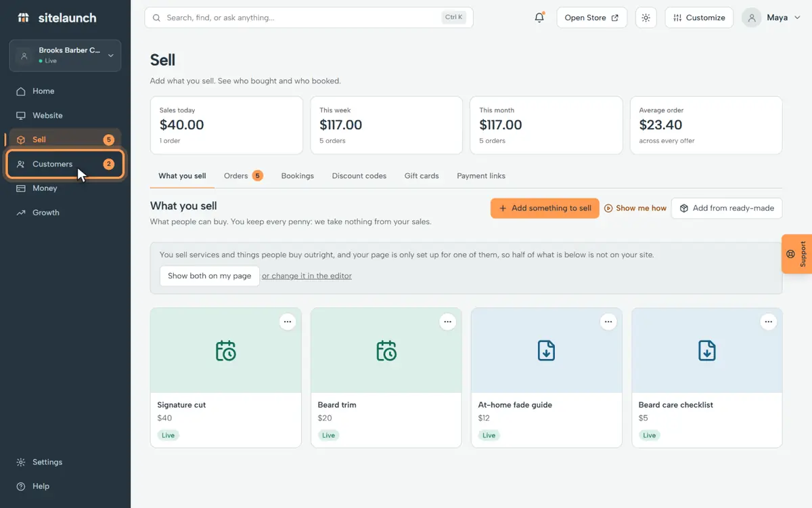Click the Brooks Barber store avatar icon
Viewport: 812px width, 508px height.
pos(24,56)
